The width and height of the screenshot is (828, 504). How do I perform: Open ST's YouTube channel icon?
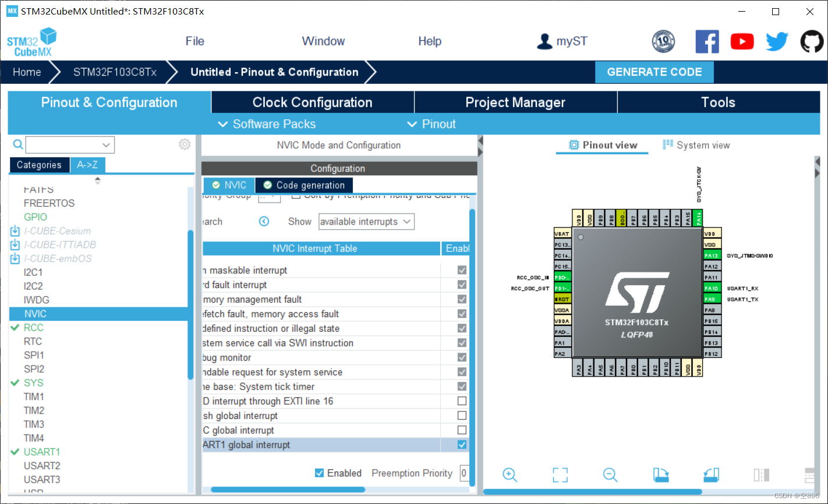(x=742, y=41)
